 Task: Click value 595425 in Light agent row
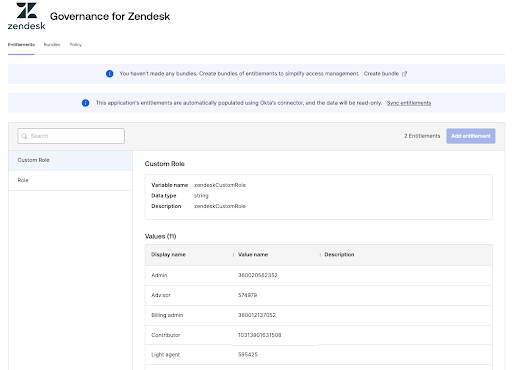248,355
